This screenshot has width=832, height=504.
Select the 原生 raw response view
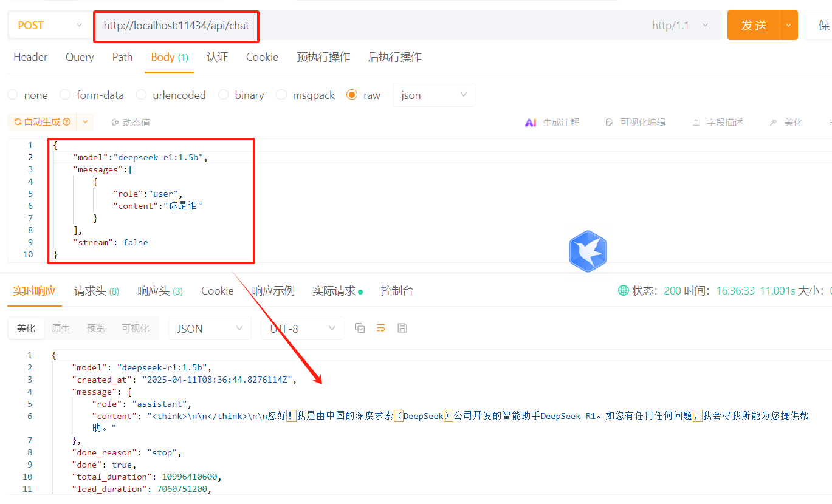coord(61,328)
